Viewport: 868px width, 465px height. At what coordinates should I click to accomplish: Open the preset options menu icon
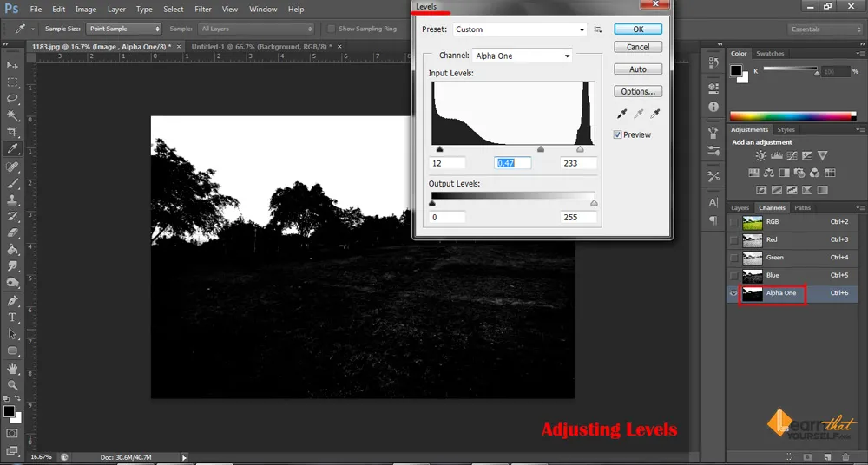point(598,29)
